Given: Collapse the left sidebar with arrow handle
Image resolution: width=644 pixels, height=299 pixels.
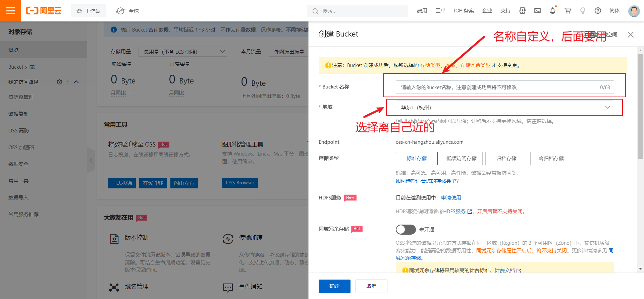Looking at the screenshot, I should [91, 160].
